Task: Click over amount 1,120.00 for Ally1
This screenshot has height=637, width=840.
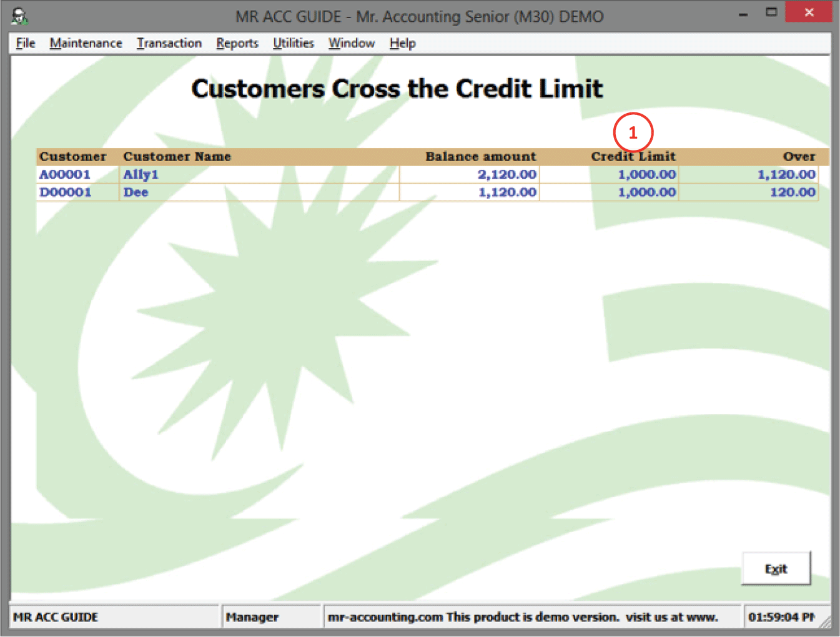Action: (x=786, y=175)
